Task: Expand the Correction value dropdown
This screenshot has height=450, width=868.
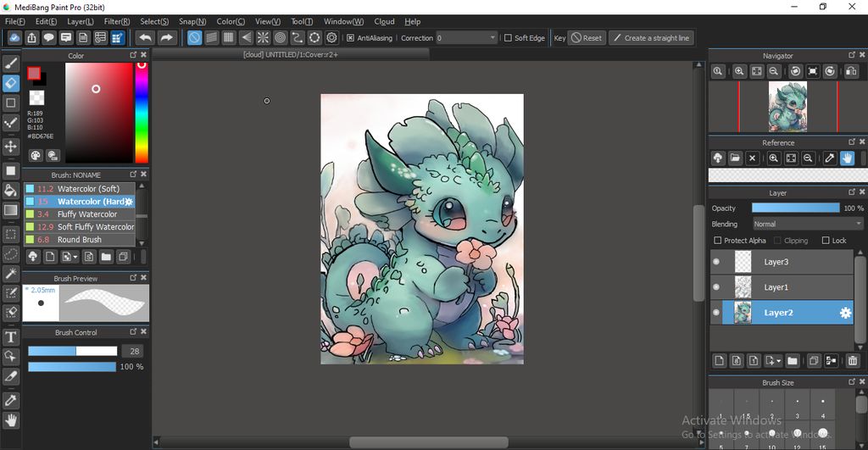Action: tap(492, 38)
